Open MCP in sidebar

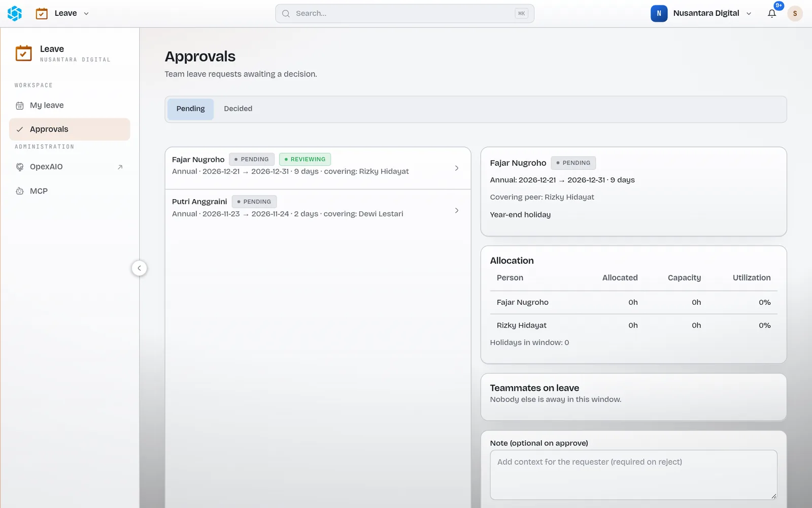pyautogui.click(x=70, y=191)
